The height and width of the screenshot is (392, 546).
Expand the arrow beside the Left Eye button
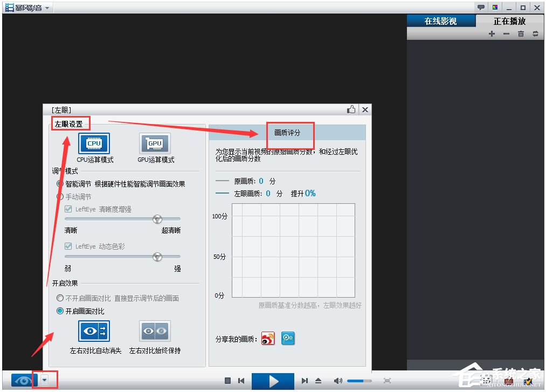pos(45,380)
